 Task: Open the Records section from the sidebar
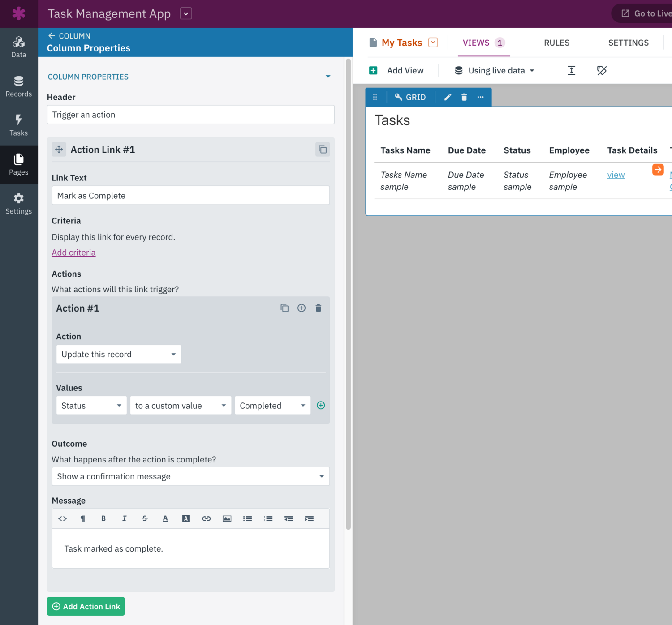[18, 86]
